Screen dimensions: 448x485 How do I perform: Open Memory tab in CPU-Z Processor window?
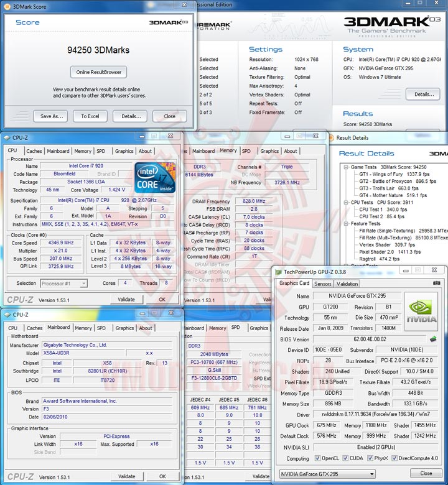[83, 151]
